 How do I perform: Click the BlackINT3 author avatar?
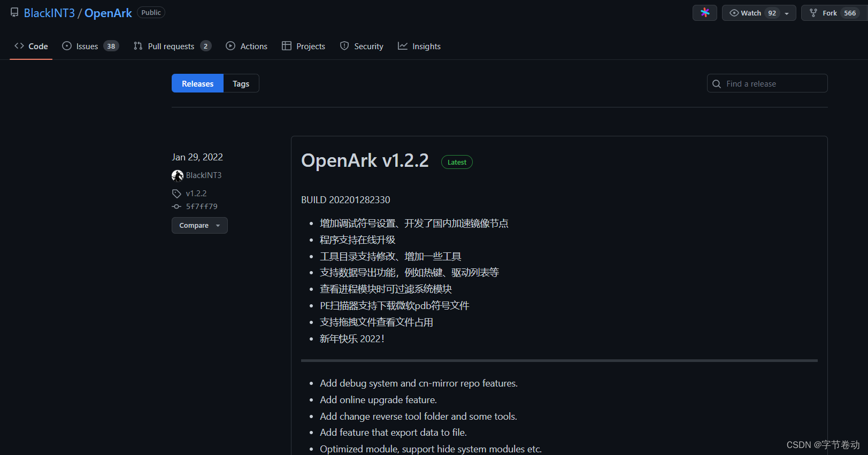(178, 175)
